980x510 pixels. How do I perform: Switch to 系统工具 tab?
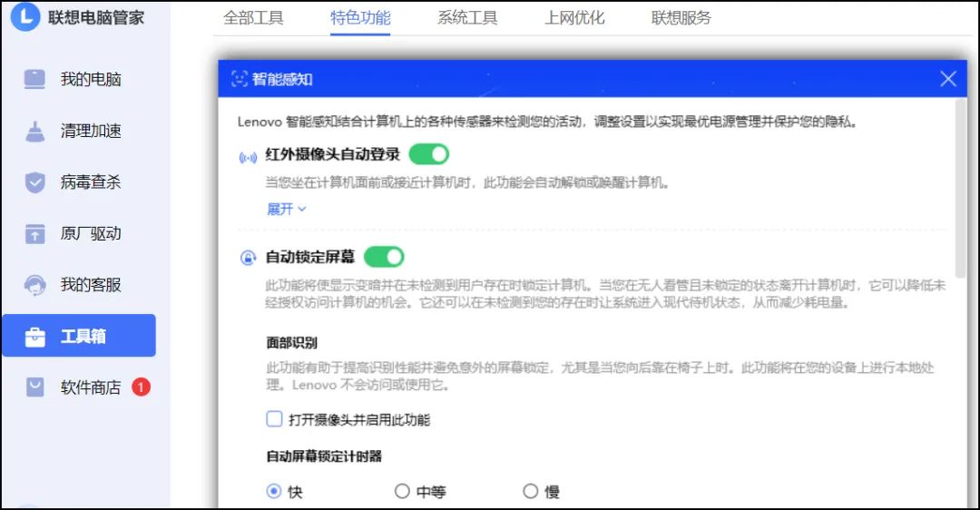(467, 18)
